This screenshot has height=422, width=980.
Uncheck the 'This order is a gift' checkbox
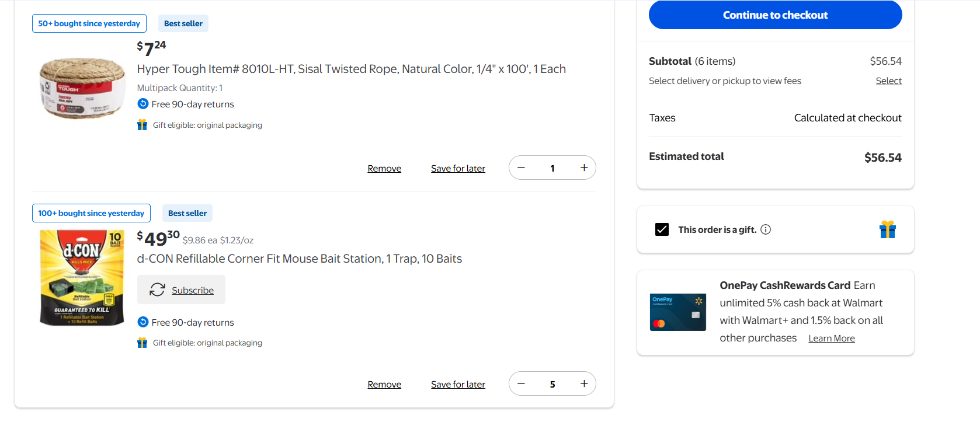click(x=662, y=229)
